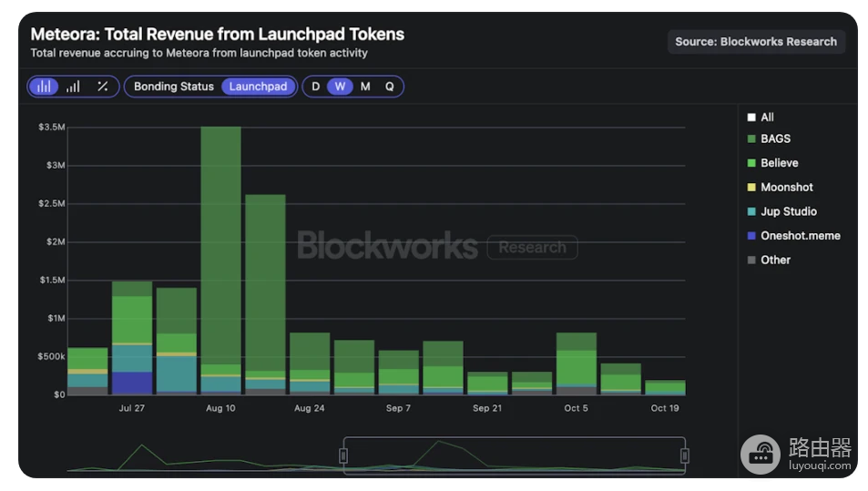Choose the weekly W interval
868x491 pixels.
340,87
